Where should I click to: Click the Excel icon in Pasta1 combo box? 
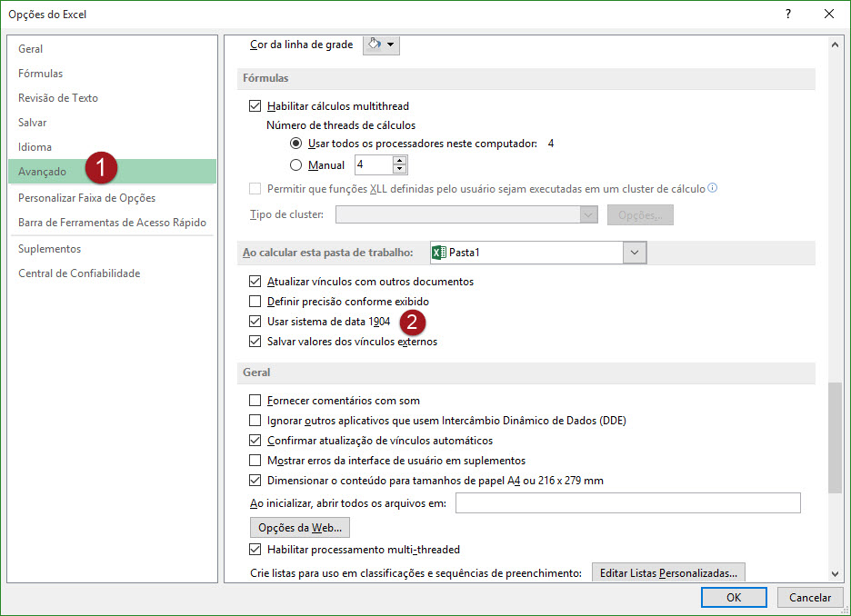[x=439, y=253]
